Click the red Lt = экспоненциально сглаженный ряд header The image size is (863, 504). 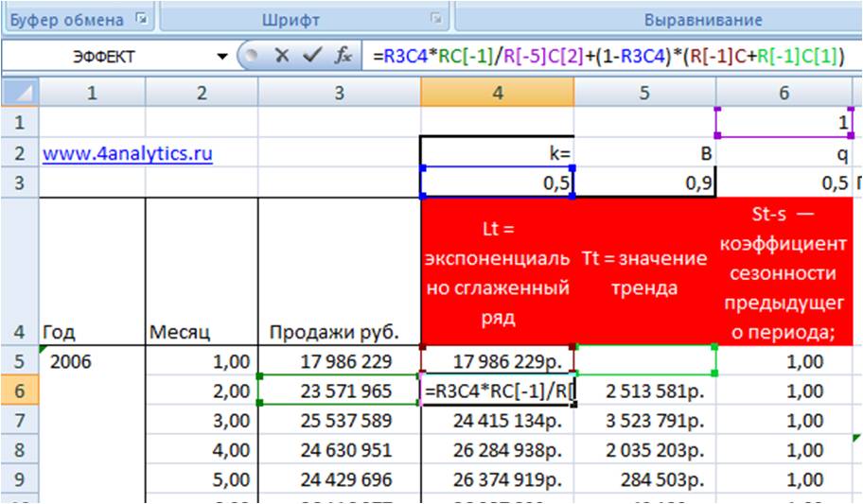[498, 271]
